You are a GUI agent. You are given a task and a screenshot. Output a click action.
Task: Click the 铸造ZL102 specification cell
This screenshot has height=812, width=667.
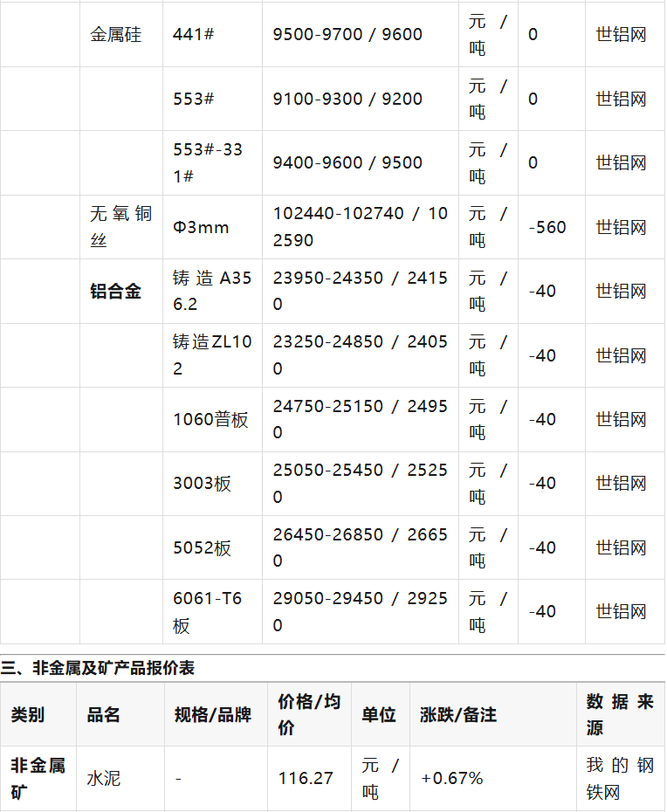[x=211, y=355]
